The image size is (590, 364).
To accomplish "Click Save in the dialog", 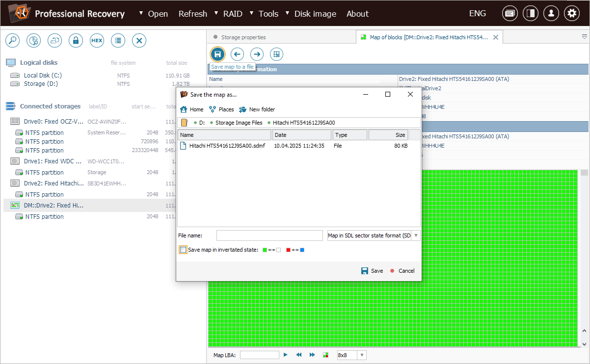I will 372,271.
